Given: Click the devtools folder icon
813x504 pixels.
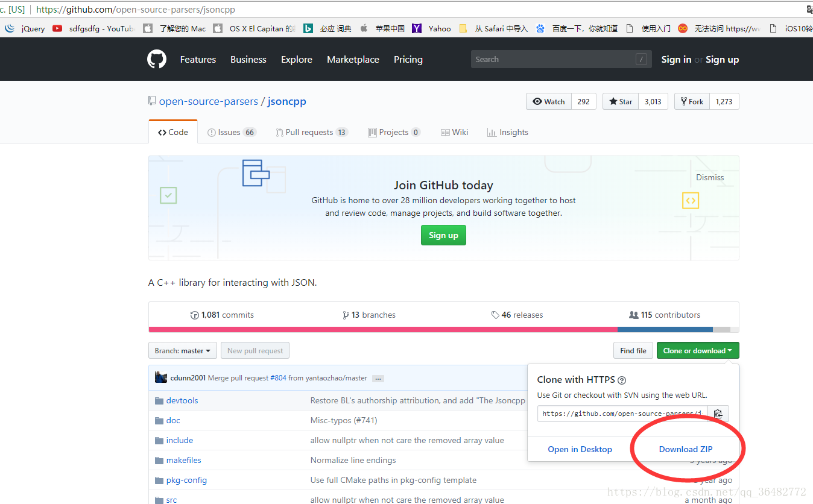Looking at the screenshot, I should click(159, 401).
